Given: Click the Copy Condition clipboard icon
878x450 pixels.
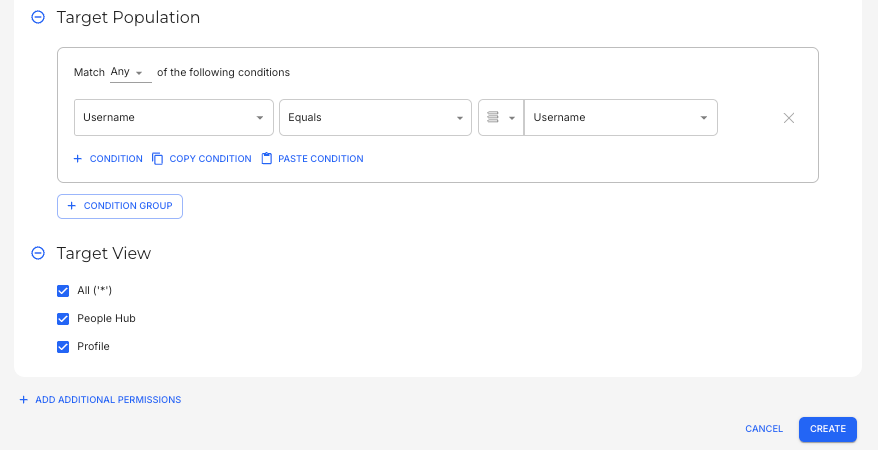Looking at the screenshot, I should click(157, 159).
